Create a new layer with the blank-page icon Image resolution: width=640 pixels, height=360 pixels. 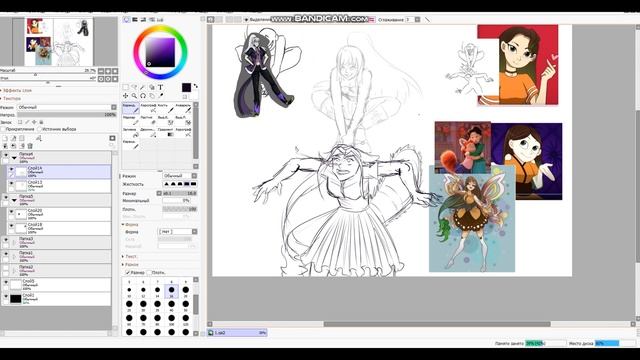tap(5, 138)
